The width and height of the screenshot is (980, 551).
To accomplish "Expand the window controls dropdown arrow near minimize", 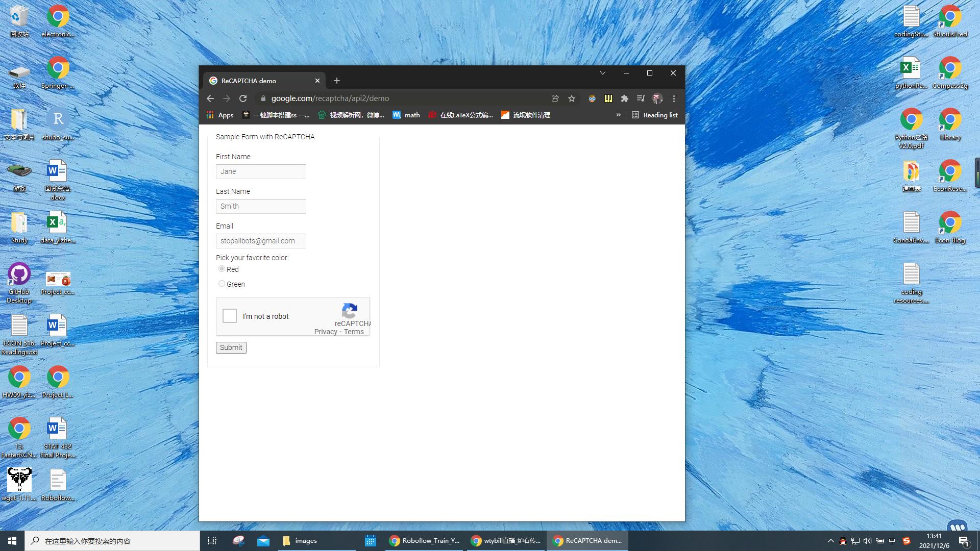I will pos(603,73).
